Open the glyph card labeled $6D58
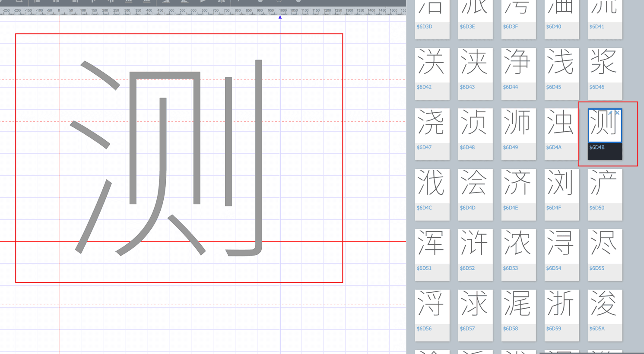 point(518,316)
